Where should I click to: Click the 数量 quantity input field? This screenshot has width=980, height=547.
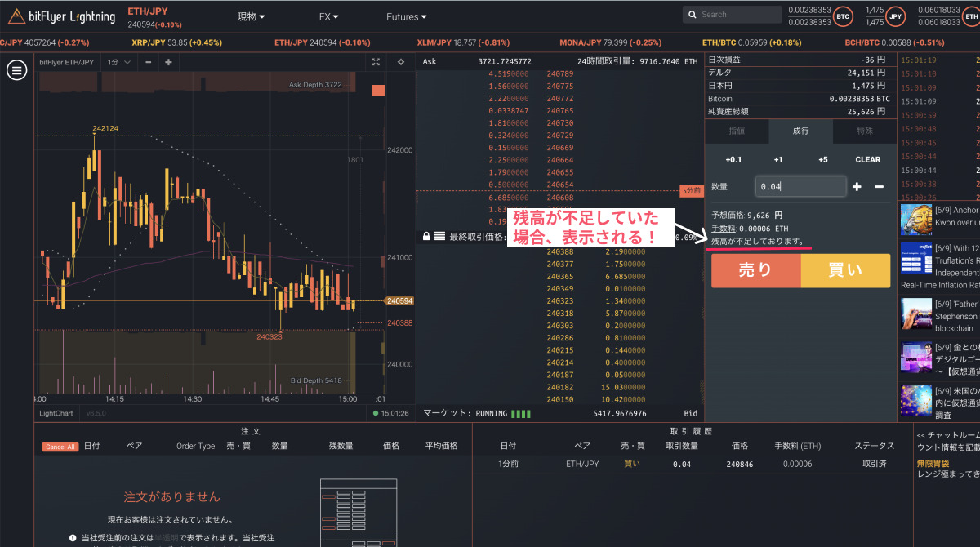point(800,187)
